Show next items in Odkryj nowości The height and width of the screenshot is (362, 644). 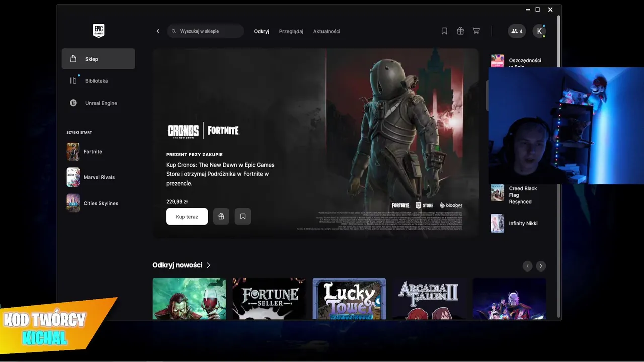541,266
